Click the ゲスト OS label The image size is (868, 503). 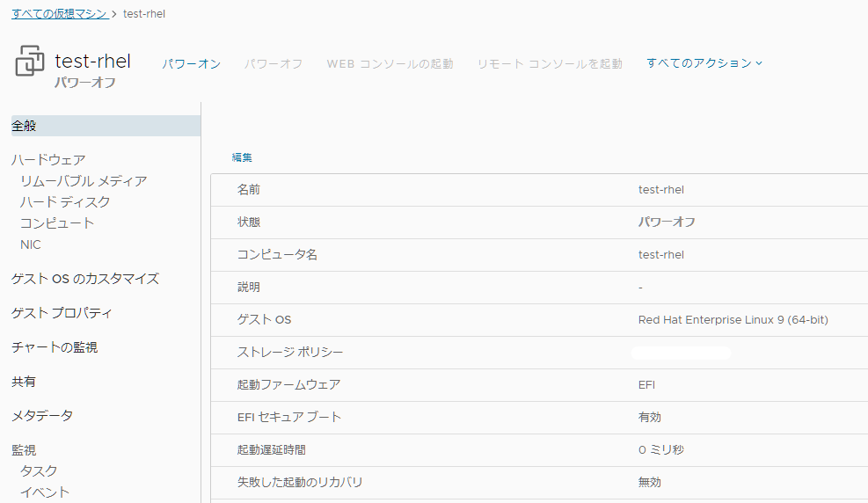point(264,320)
